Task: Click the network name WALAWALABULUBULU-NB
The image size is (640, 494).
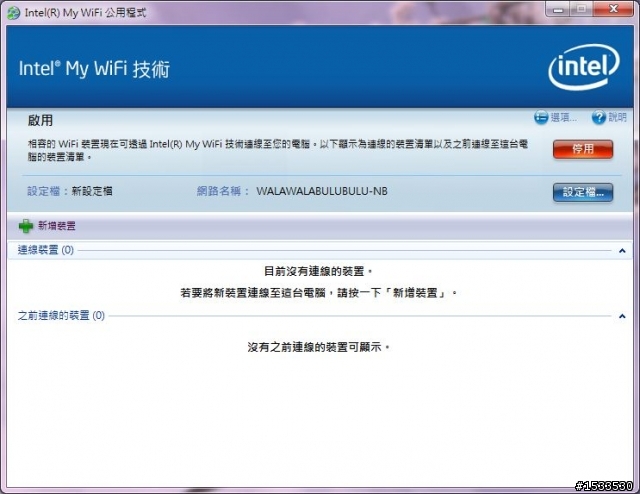Action: click(x=322, y=191)
